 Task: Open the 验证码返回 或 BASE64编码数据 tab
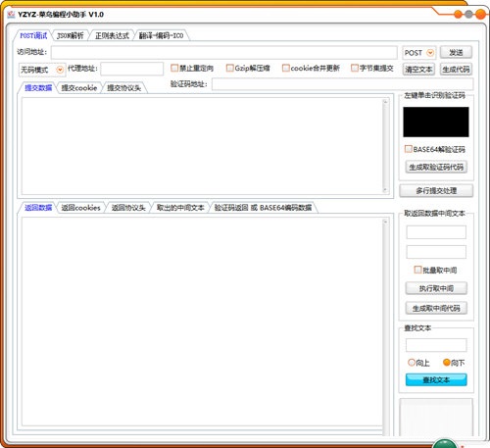263,208
